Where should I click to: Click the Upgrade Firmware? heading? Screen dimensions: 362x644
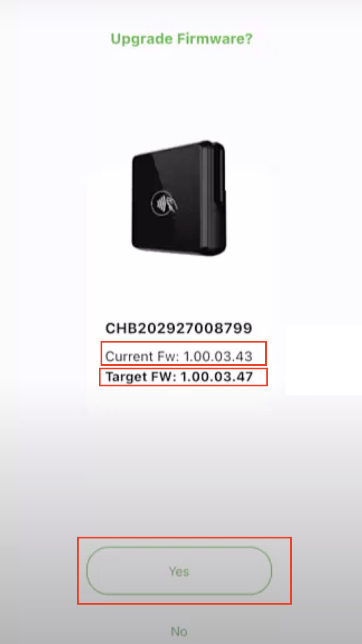(x=181, y=39)
